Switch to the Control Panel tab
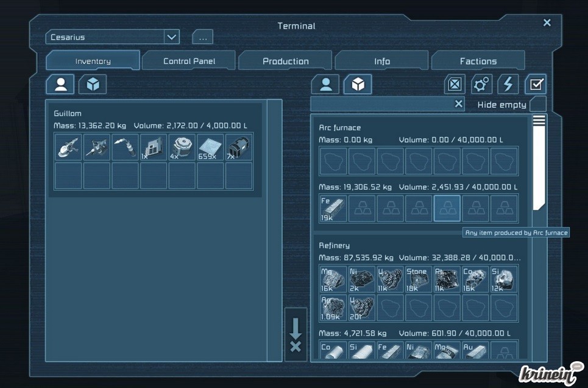This screenshot has width=588, height=388. (x=189, y=61)
